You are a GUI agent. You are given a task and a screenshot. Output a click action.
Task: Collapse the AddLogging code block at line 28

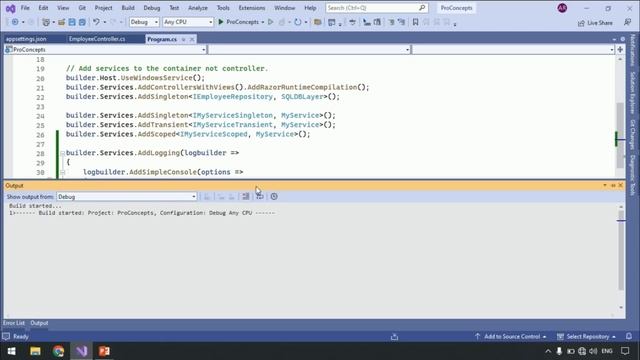point(62,153)
